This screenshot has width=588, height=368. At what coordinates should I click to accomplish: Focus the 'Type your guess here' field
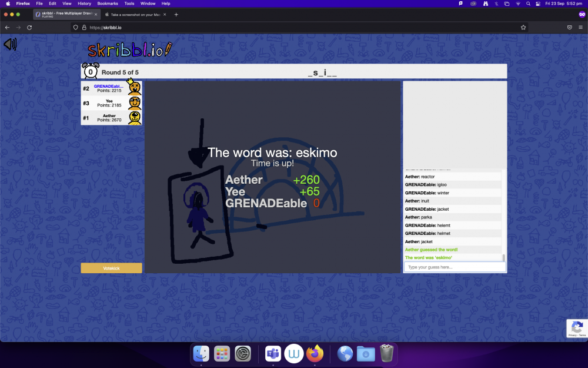(454, 267)
